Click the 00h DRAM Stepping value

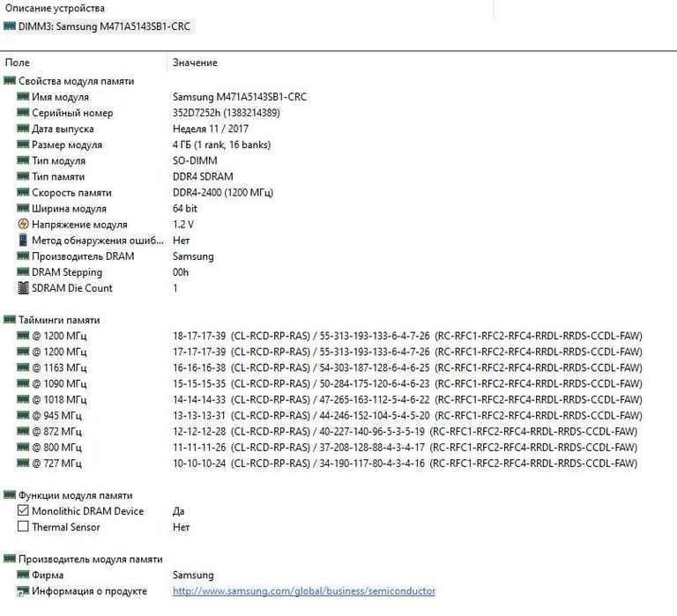(181, 272)
